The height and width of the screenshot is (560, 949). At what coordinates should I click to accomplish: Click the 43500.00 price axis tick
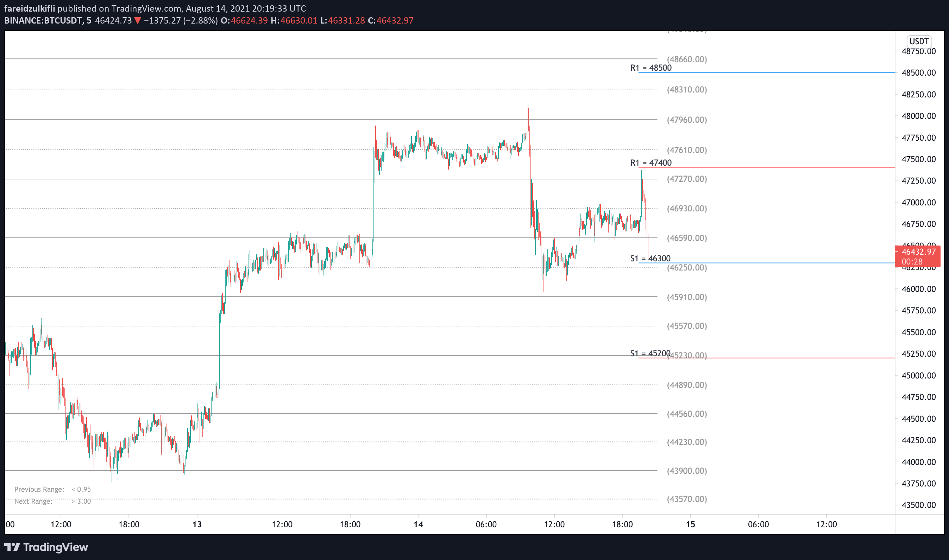[x=918, y=505]
